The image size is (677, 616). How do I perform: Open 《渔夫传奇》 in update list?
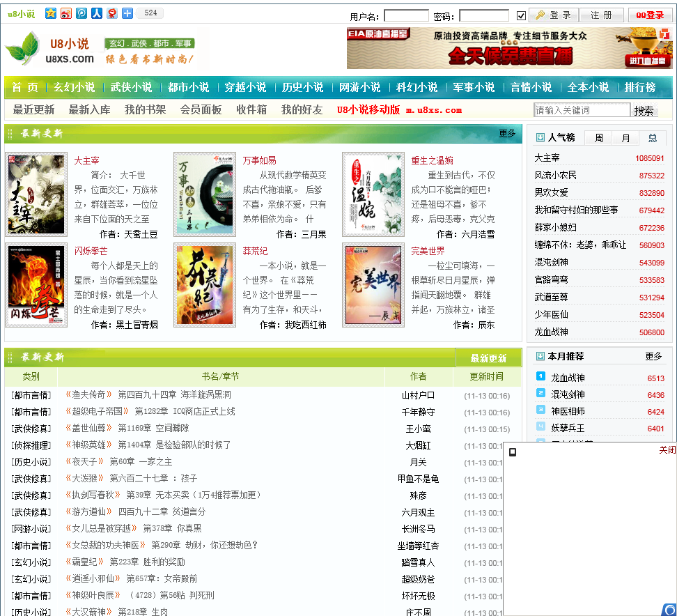pos(89,394)
